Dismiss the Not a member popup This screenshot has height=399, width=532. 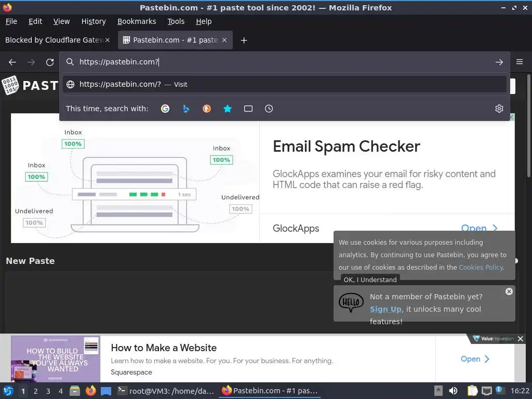509,291
